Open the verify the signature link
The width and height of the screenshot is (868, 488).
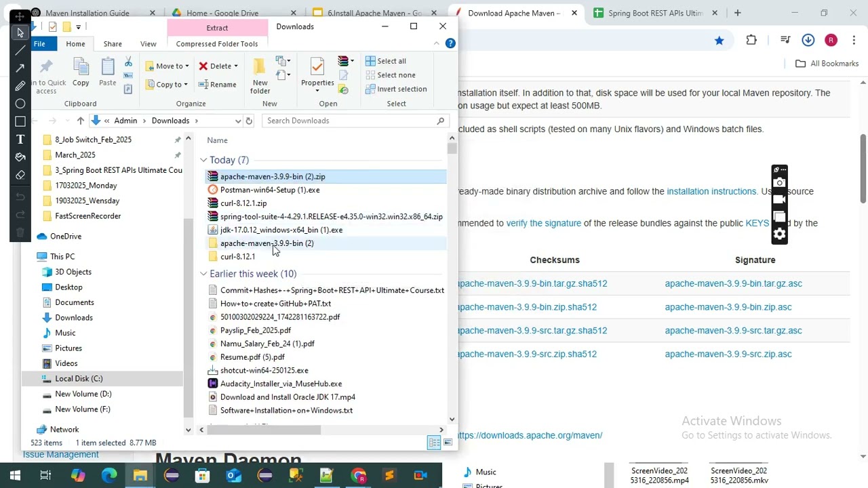tap(543, 223)
